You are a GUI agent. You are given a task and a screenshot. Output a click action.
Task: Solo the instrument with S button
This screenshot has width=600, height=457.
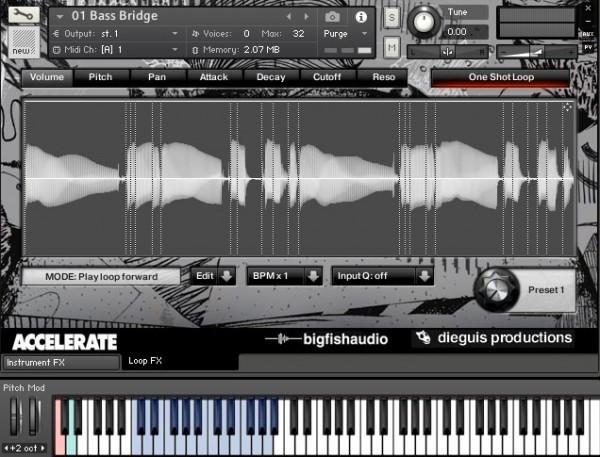click(x=391, y=17)
